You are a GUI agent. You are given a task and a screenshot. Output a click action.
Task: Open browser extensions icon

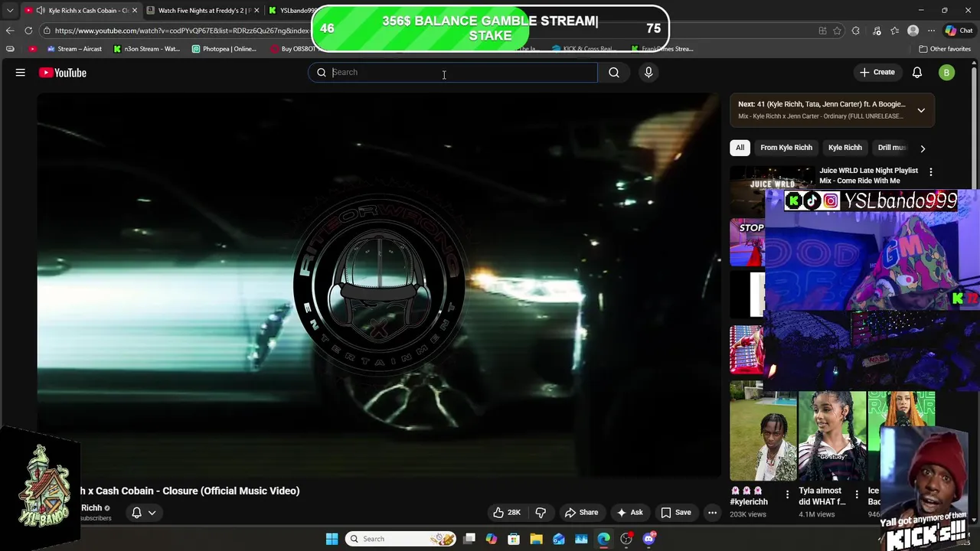(x=856, y=31)
